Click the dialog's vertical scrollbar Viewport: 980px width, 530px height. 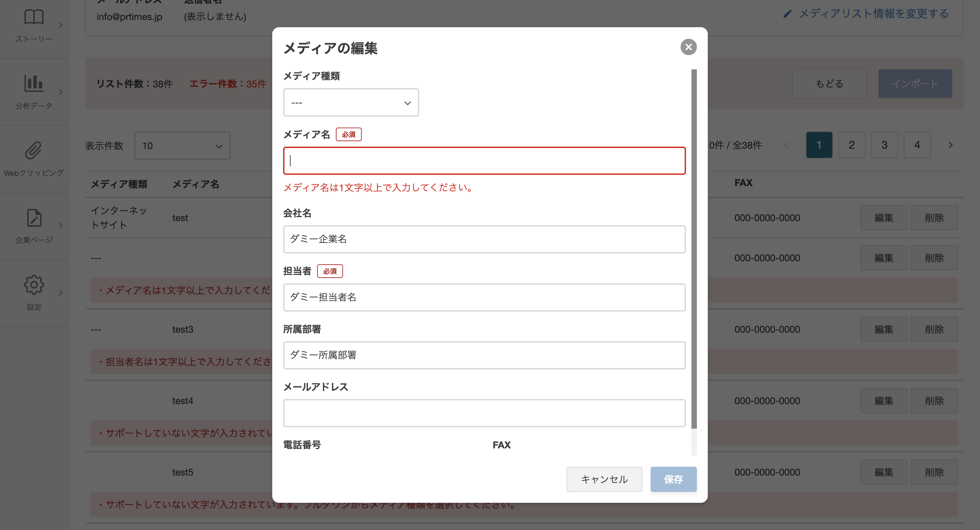coord(694,249)
